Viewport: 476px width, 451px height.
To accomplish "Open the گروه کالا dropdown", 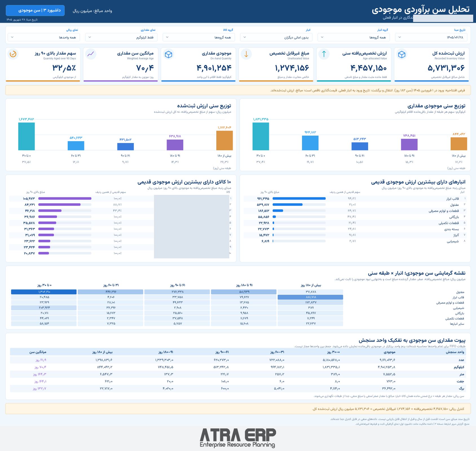I will click(x=199, y=37).
